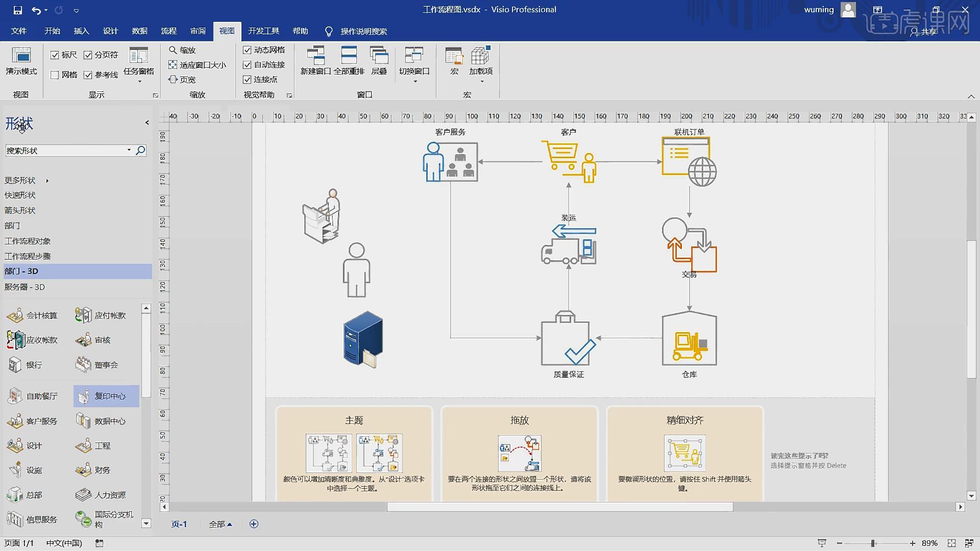Select Workflow Objects (工作流程对象) stencil
This screenshot has width=980, height=551.
(x=28, y=241)
